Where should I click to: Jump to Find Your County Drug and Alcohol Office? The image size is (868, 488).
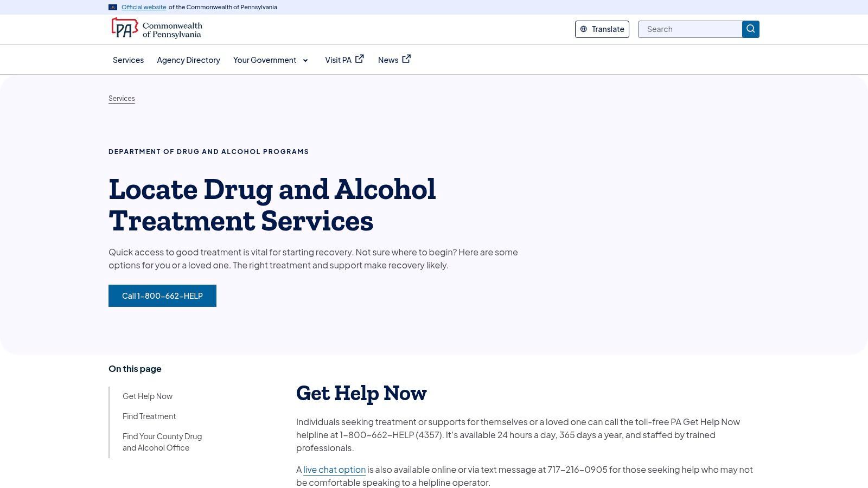tap(162, 442)
